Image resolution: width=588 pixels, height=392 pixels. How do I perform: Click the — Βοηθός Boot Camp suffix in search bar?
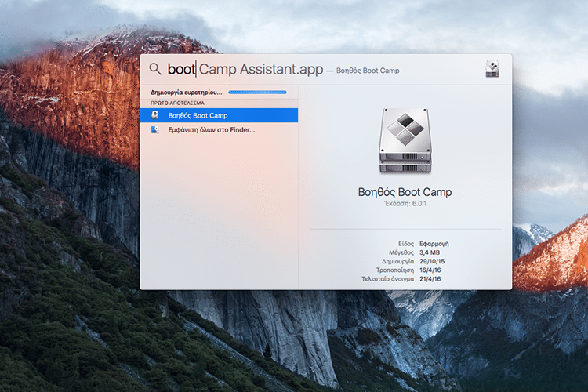(x=363, y=71)
